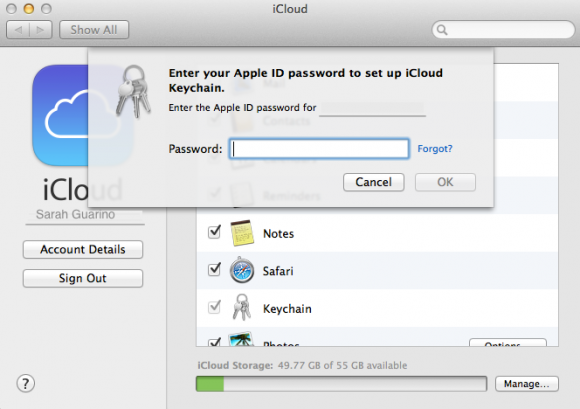580x409 pixels.
Task: Click the iCloud storage usage bar
Action: [341, 384]
